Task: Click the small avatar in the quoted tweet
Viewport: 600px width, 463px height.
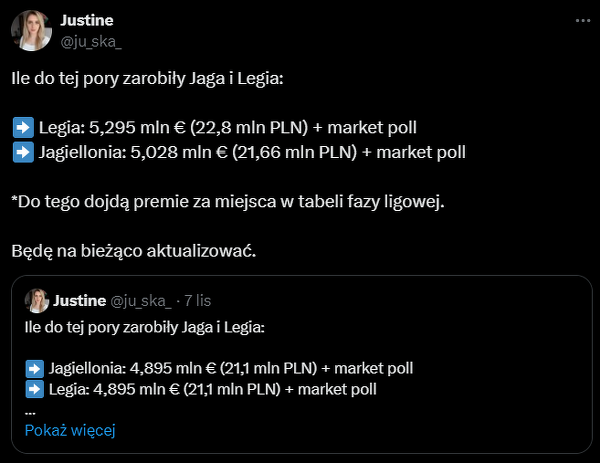Action: tap(36, 300)
